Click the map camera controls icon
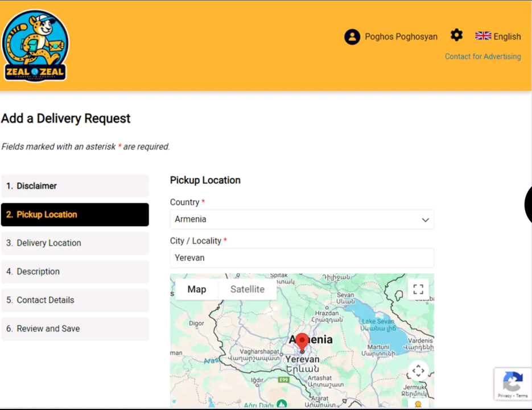Screen dimensions: 532x410 (x=418, y=371)
